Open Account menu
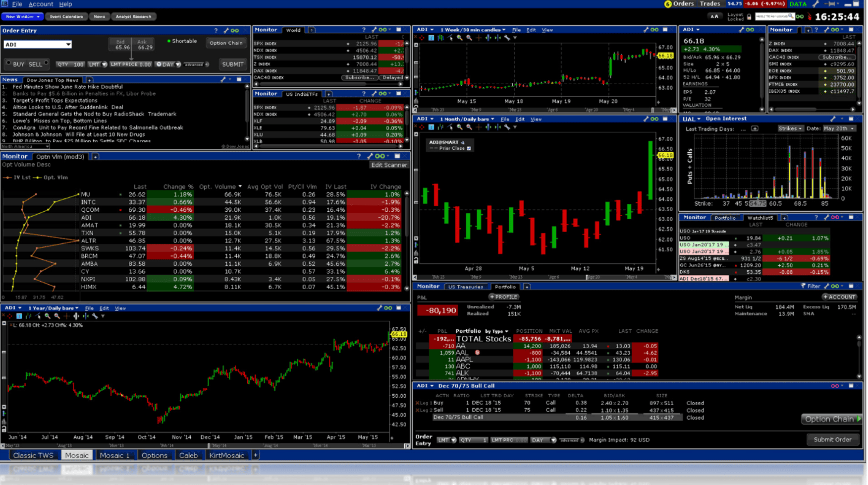868x485 pixels. click(x=41, y=4)
